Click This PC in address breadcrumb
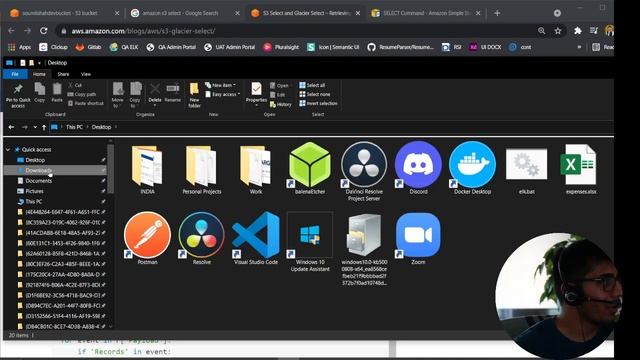The height and width of the screenshot is (360, 640). point(74,127)
